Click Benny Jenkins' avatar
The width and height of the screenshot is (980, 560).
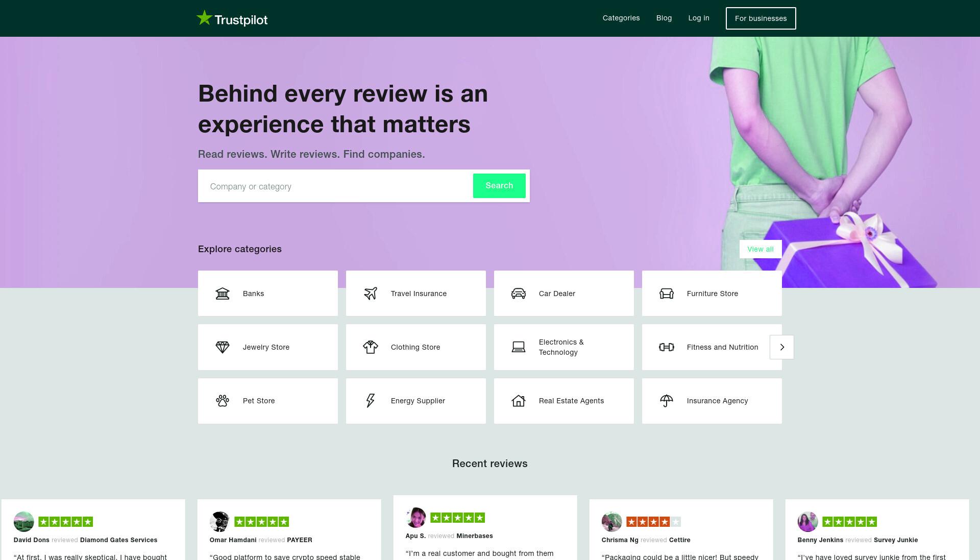click(x=808, y=522)
